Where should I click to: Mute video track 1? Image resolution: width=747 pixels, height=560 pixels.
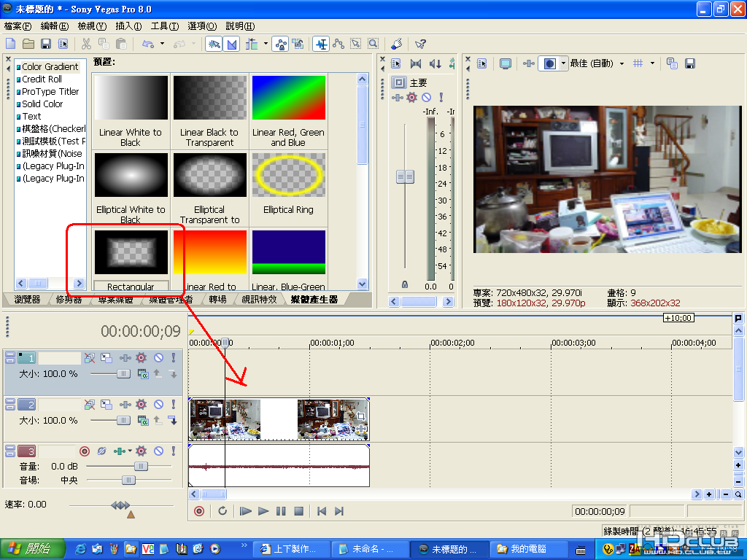[x=158, y=358]
